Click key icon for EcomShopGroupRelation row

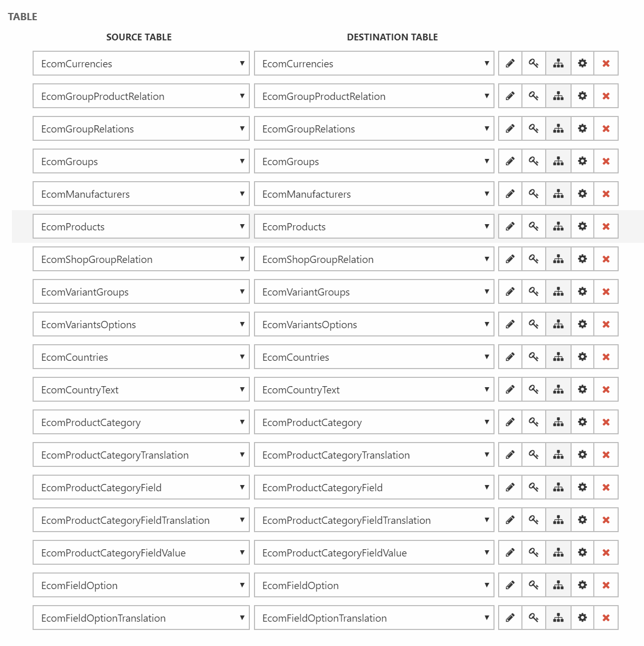534,259
